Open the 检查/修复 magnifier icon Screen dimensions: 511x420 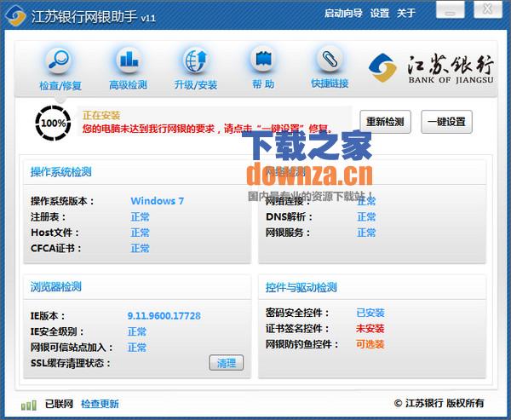coord(59,60)
